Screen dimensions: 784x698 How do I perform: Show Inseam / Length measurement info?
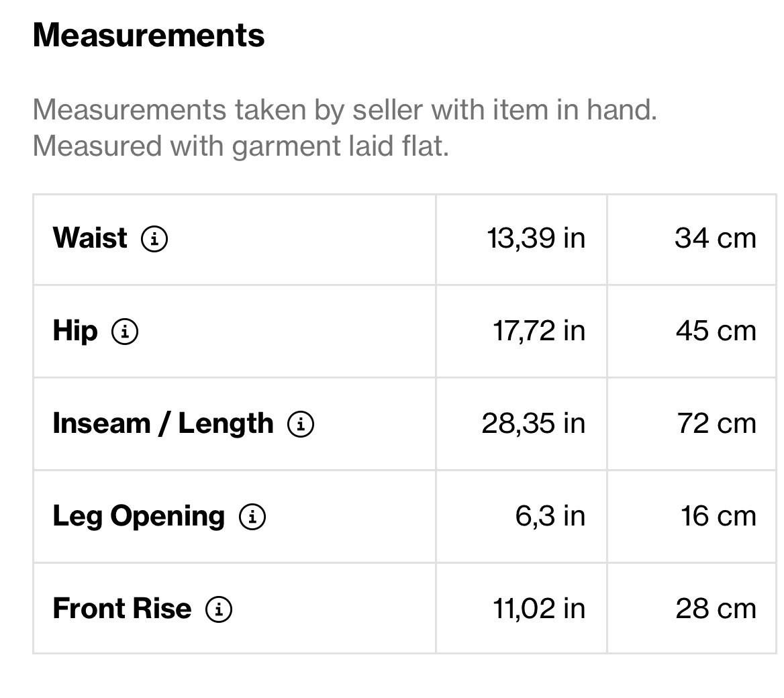[x=301, y=423]
